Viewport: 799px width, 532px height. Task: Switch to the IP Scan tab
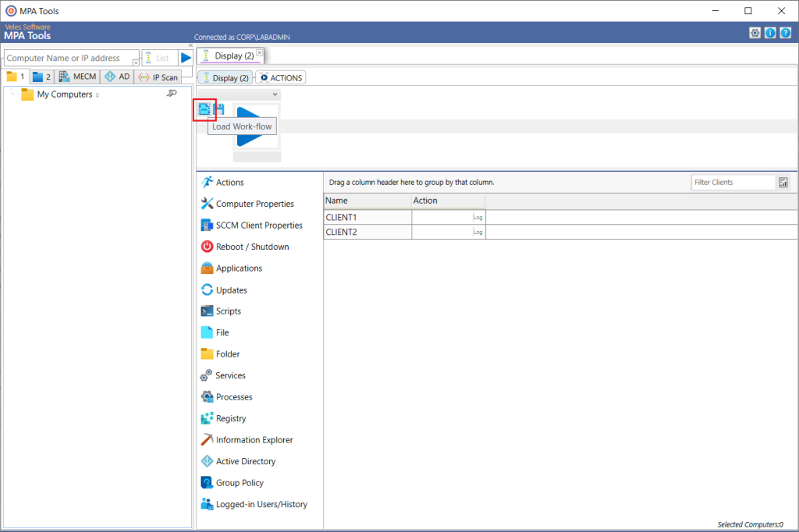pos(158,77)
